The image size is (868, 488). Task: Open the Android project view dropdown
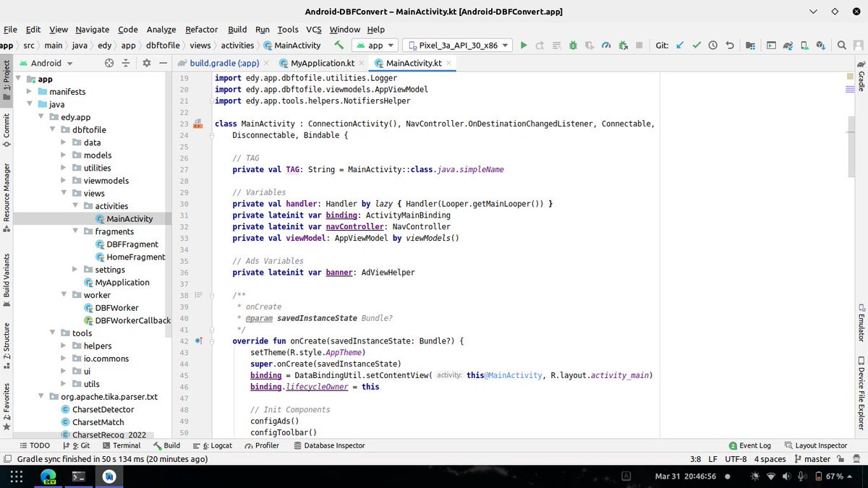[x=47, y=63]
